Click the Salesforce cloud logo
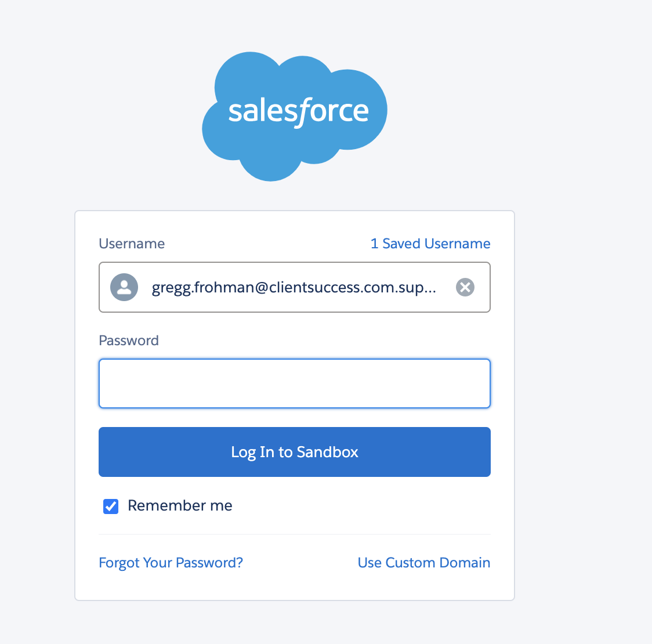652x644 pixels. point(295,117)
